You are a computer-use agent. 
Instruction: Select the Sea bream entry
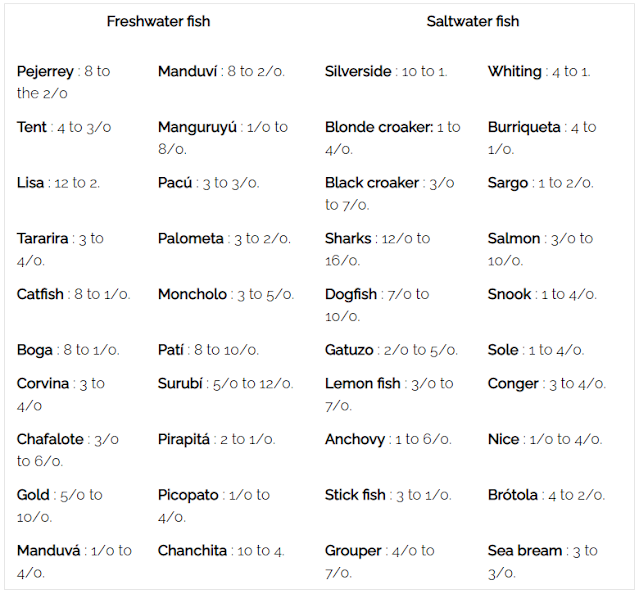(543, 562)
